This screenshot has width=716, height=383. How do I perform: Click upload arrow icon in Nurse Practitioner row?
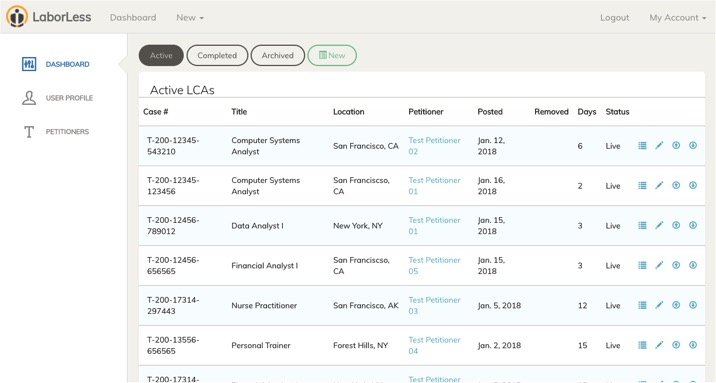[x=676, y=305]
